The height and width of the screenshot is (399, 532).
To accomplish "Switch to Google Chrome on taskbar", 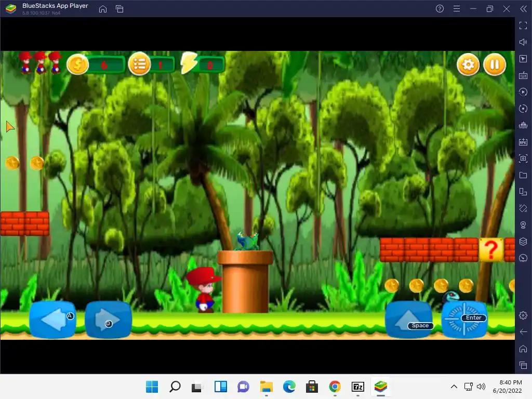I will click(335, 387).
